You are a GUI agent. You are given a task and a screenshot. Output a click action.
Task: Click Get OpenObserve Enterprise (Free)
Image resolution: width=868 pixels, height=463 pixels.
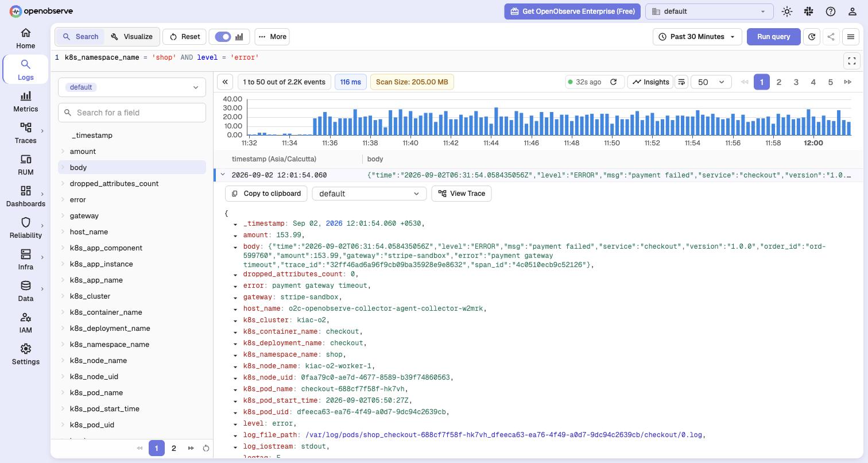coord(572,11)
